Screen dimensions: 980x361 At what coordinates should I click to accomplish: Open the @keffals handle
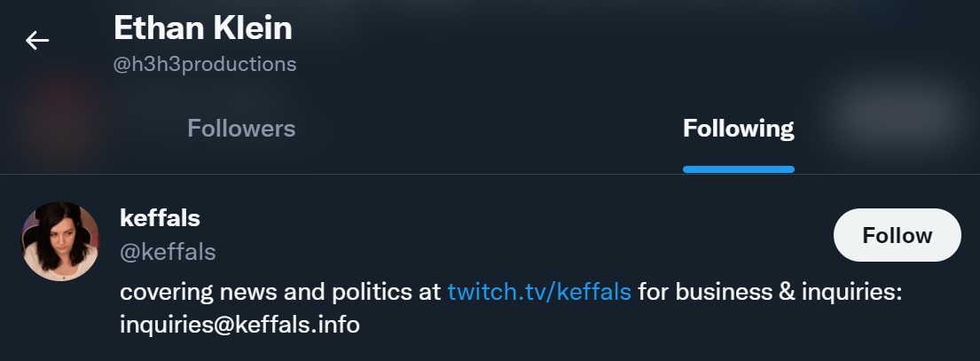coord(168,252)
